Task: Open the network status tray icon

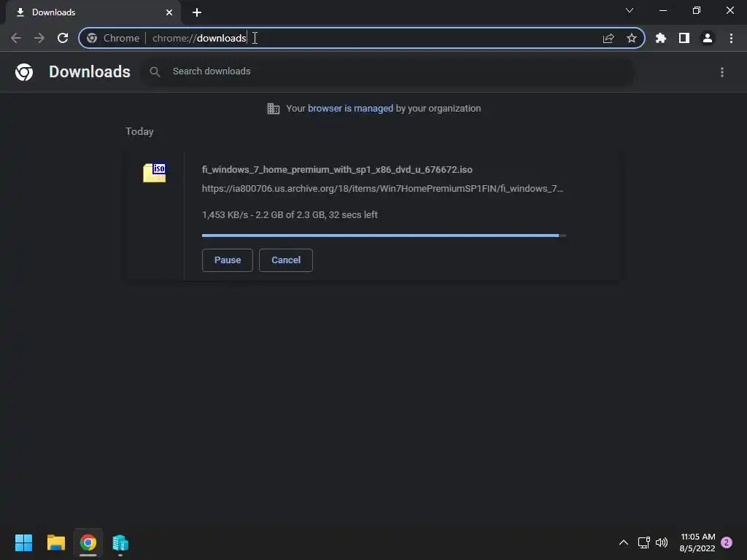Action: coord(643,542)
